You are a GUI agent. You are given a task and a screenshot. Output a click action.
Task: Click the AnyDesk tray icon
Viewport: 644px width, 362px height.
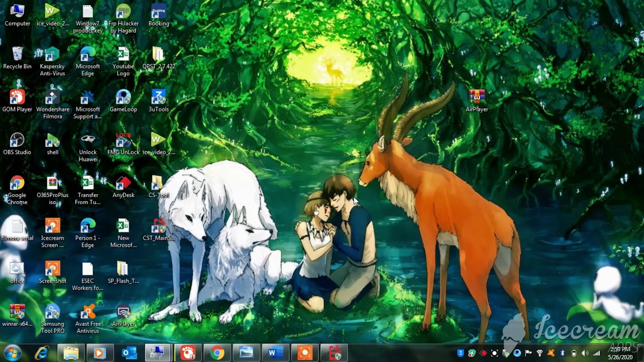point(483,353)
